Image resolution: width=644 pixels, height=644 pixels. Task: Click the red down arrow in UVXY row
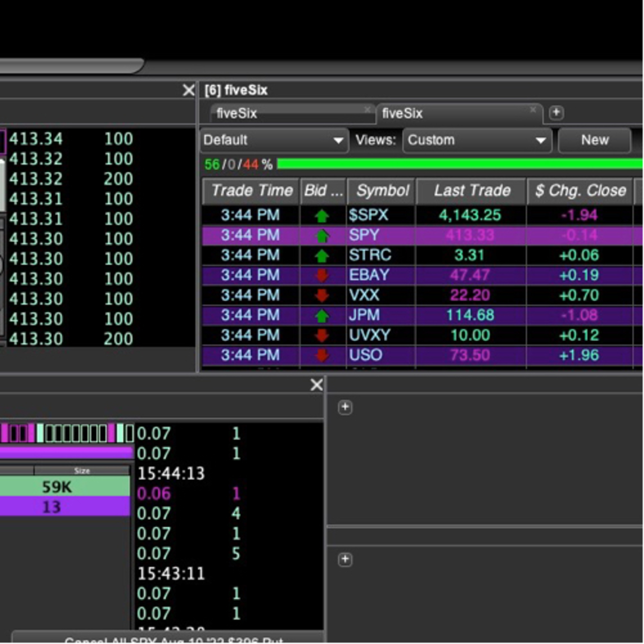[x=322, y=335]
